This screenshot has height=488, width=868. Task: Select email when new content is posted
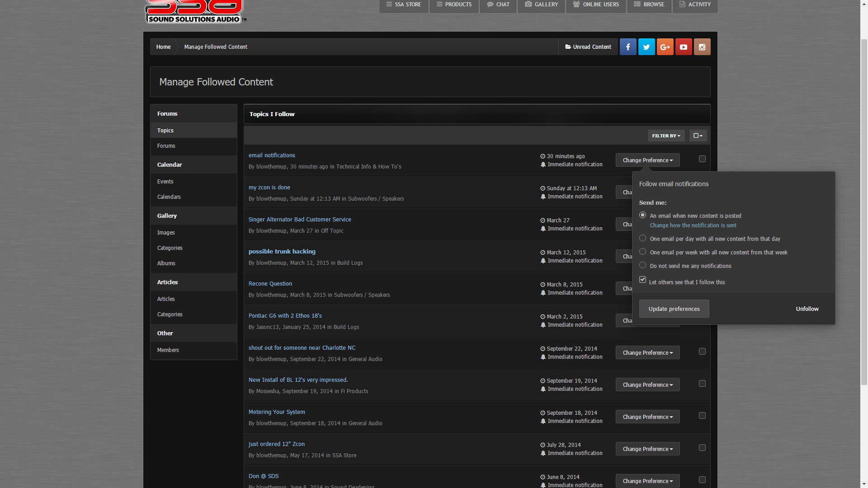click(642, 215)
